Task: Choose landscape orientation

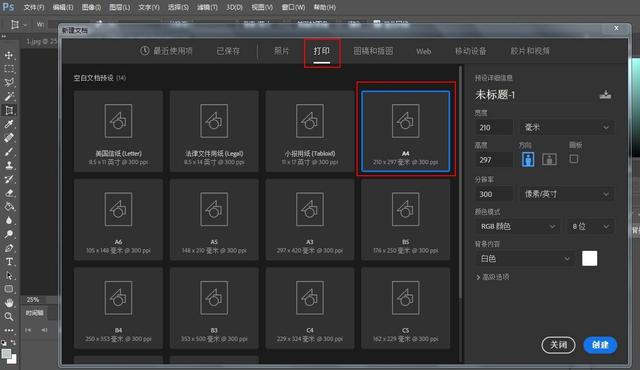Action: point(549,159)
